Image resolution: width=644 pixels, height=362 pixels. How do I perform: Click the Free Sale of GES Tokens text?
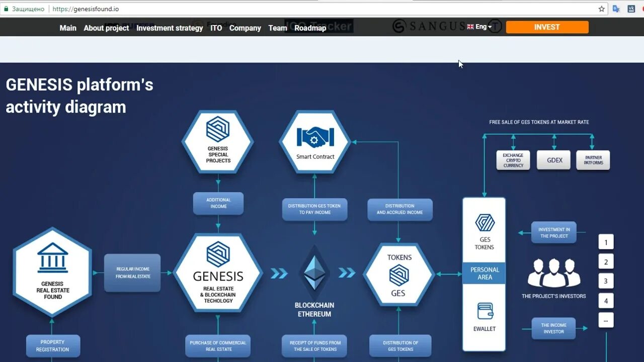(539, 122)
